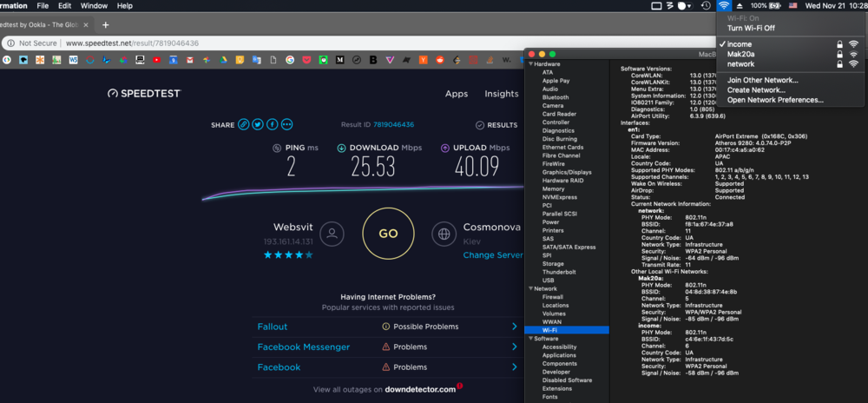868x403 pixels.
Task: Click the SPEEDTEST logo
Action: [144, 94]
